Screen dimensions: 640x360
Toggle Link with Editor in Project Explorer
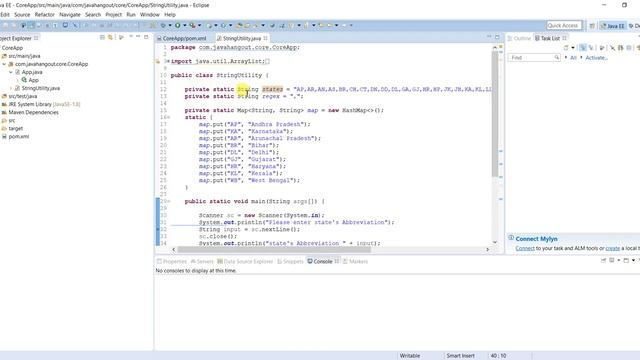pos(110,38)
